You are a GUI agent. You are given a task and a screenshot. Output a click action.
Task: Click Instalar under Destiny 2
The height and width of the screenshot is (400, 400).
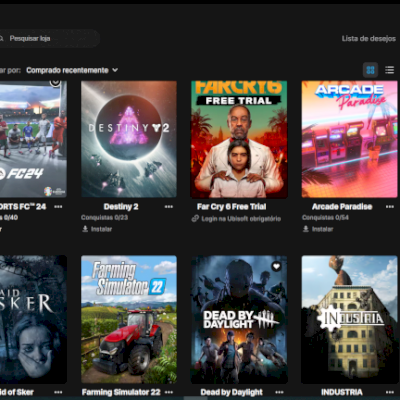pyautogui.click(x=97, y=229)
